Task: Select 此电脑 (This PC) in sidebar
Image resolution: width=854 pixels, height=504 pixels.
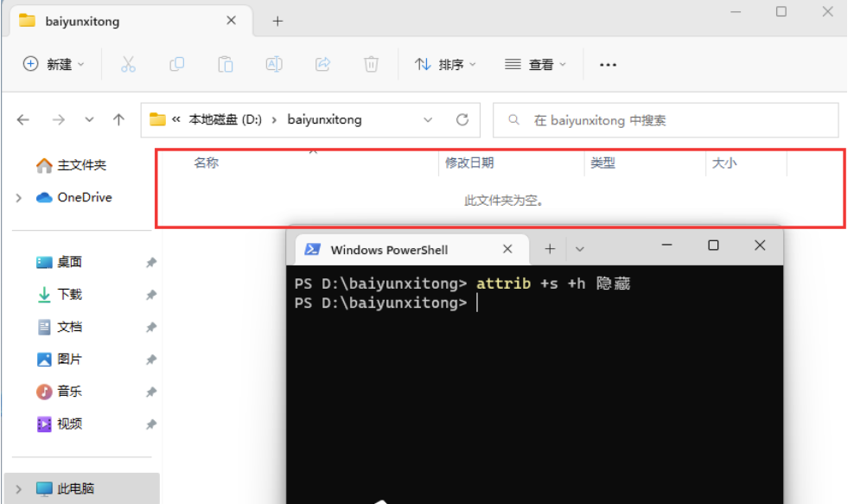Action: [82, 488]
